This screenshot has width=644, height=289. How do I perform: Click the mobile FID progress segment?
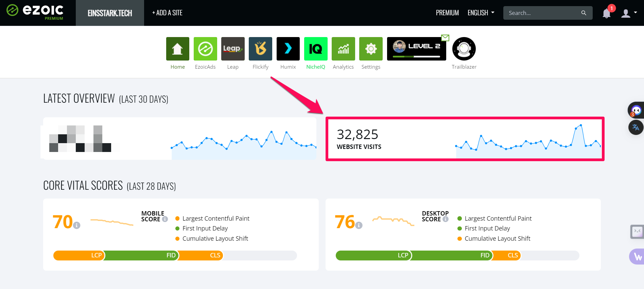pyautogui.click(x=141, y=255)
